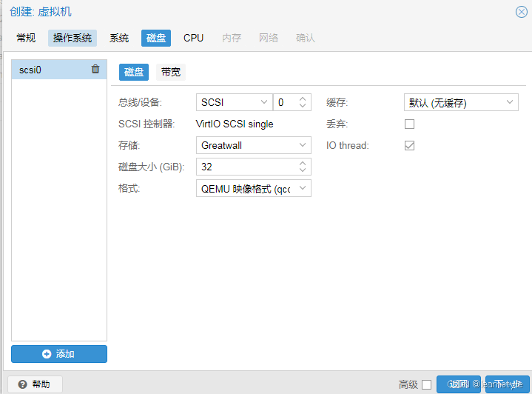
Task: Switch to the 常规 tab
Action: click(x=26, y=38)
